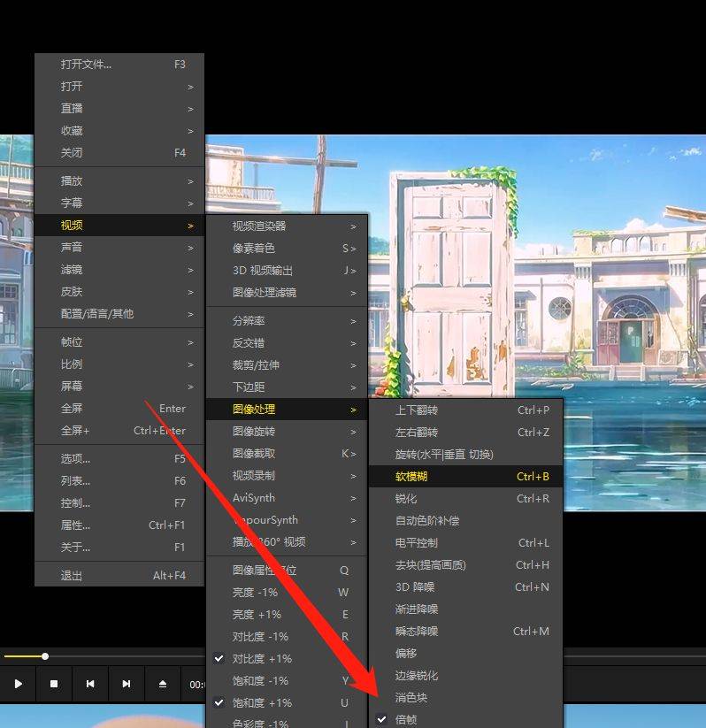Choose 上下翻转 menu entry
The image size is (706, 728).
[x=466, y=410]
